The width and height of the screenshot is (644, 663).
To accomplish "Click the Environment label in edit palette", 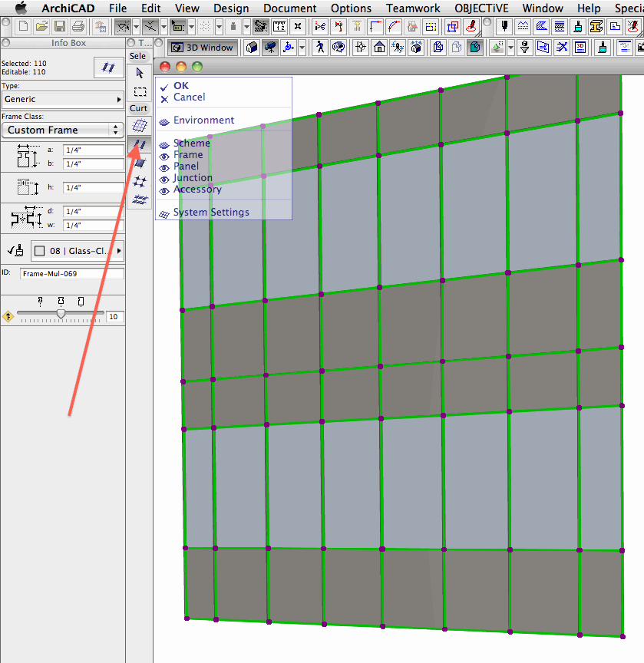I will click(203, 120).
